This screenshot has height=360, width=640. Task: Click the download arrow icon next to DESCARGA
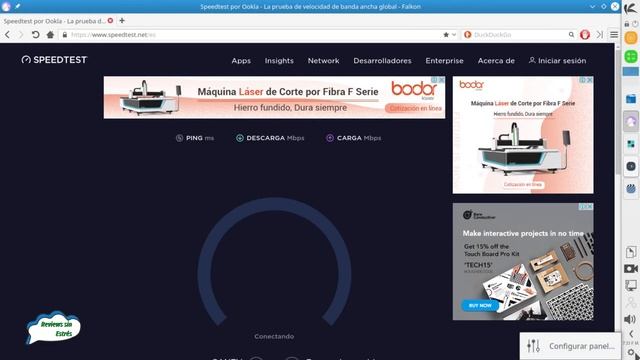[x=240, y=138]
